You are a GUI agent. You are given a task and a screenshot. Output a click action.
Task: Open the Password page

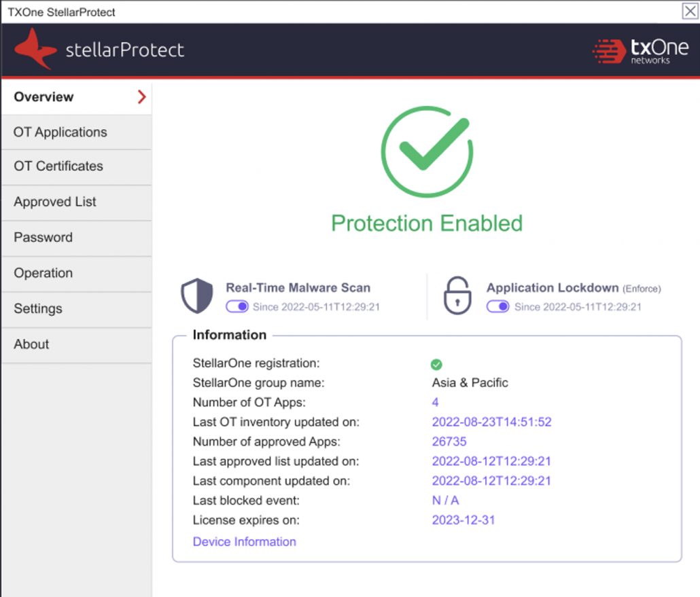click(43, 238)
